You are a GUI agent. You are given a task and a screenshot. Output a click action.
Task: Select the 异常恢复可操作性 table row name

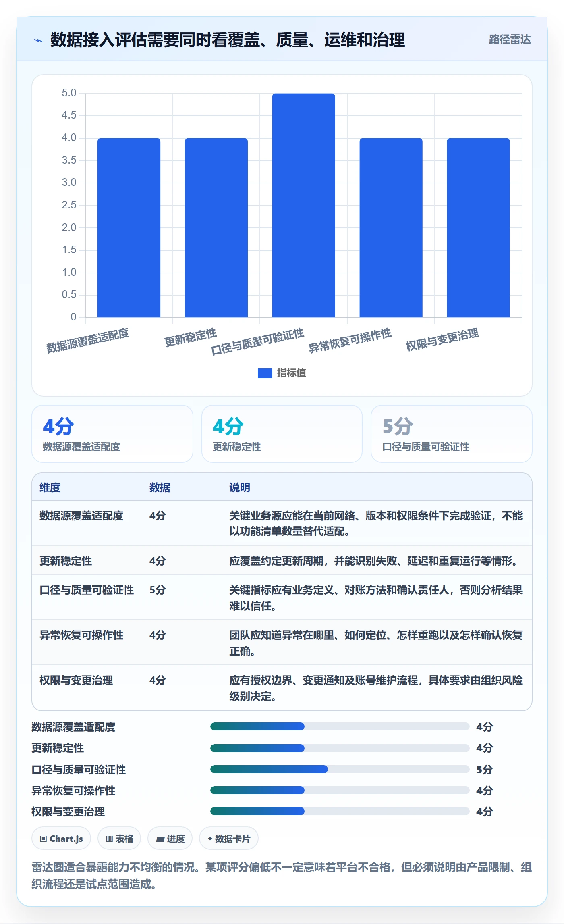[81, 635]
